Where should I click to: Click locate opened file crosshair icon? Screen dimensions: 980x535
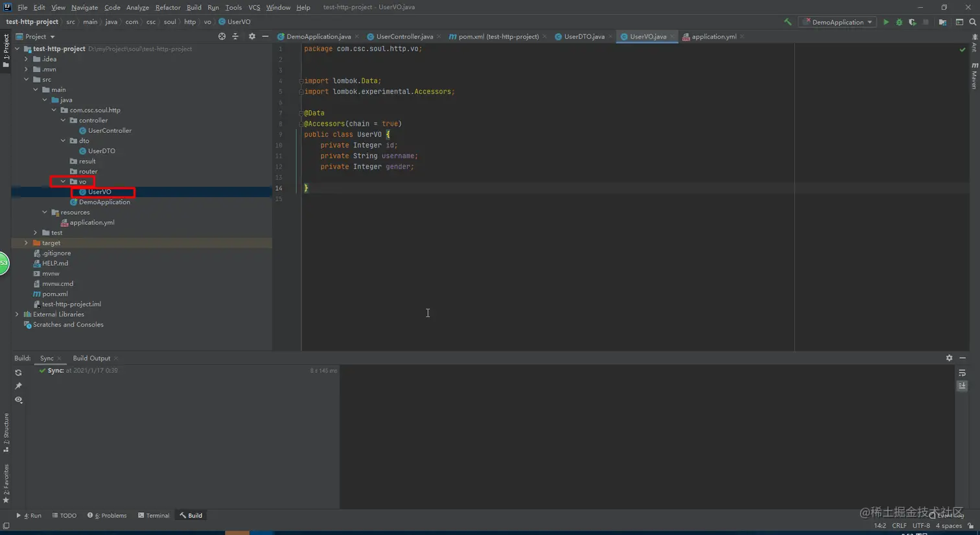point(222,36)
